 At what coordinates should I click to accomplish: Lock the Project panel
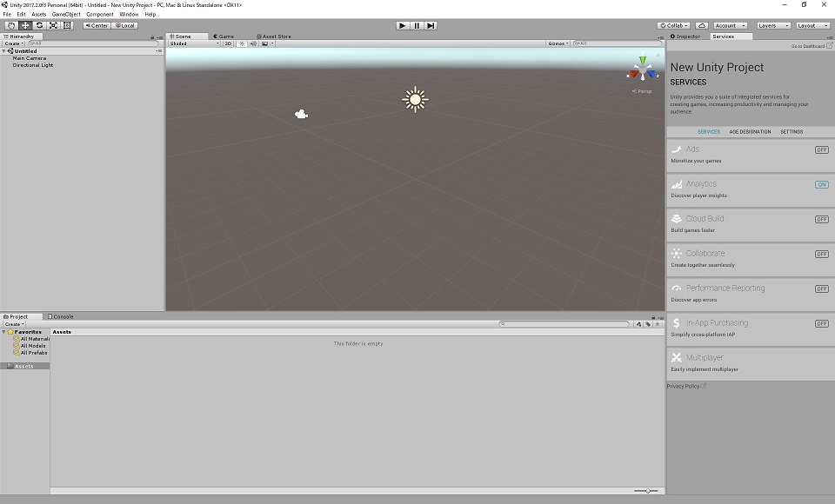(653, 316)
